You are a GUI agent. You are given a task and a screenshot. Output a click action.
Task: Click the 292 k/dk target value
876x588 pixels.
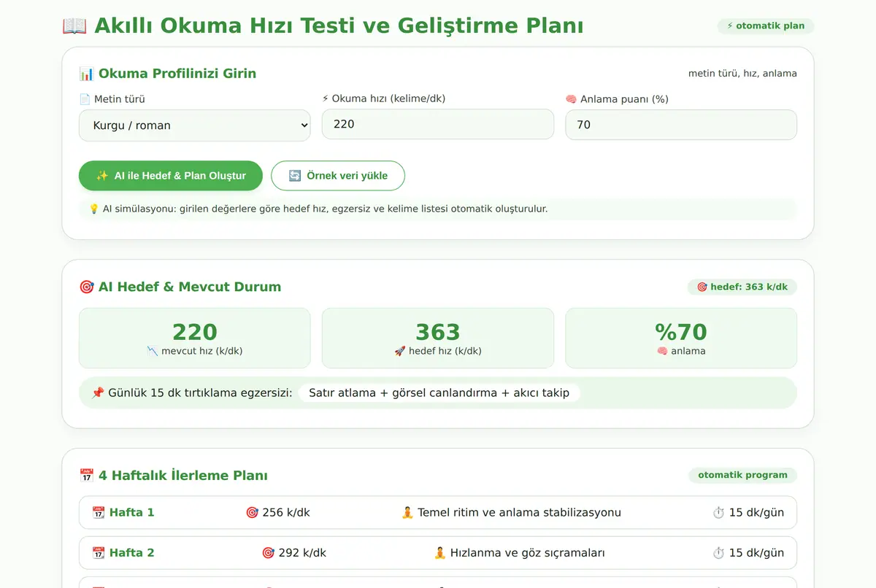click(x=302, y=553)
